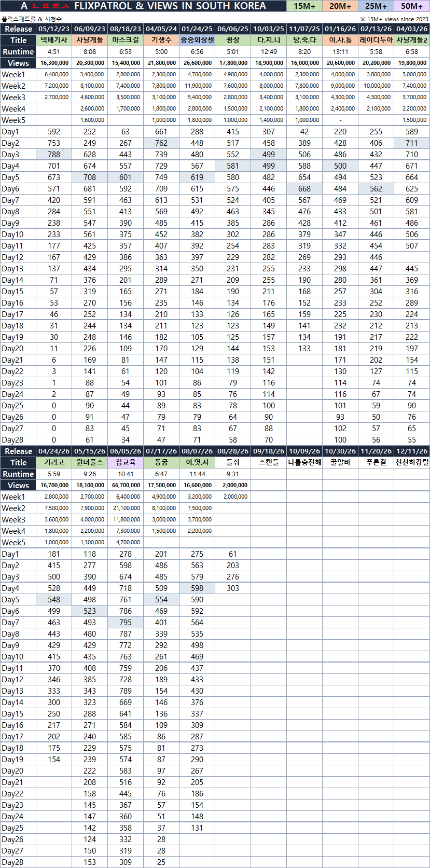The width and height of the screenshot is (430, 868).
Task: Click the 25M+ blue legend swatch
Action: (376, 6)
